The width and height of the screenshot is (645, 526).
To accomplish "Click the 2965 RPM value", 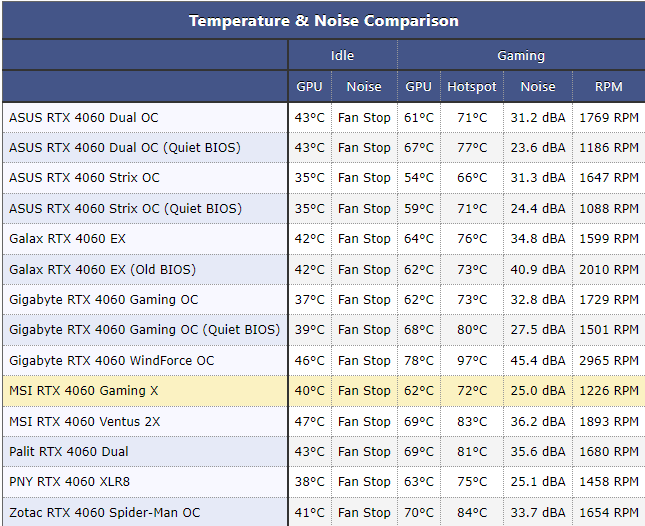I will click(608, 361).
